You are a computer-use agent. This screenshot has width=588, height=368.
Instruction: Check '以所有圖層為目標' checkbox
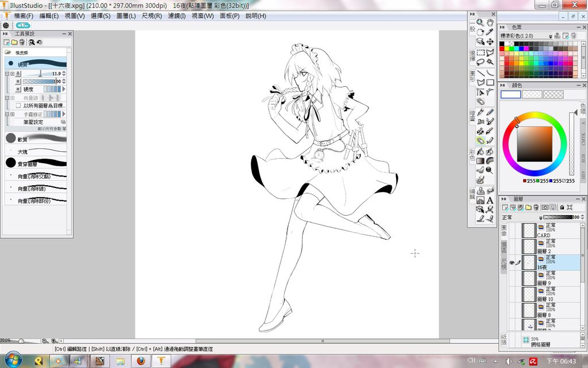(18, 106)
